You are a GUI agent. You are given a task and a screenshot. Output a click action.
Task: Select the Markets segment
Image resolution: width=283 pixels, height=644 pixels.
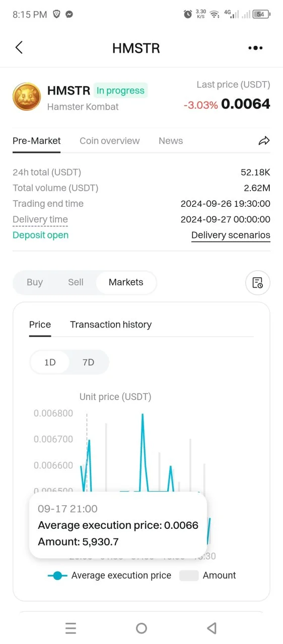pos(126,282)
